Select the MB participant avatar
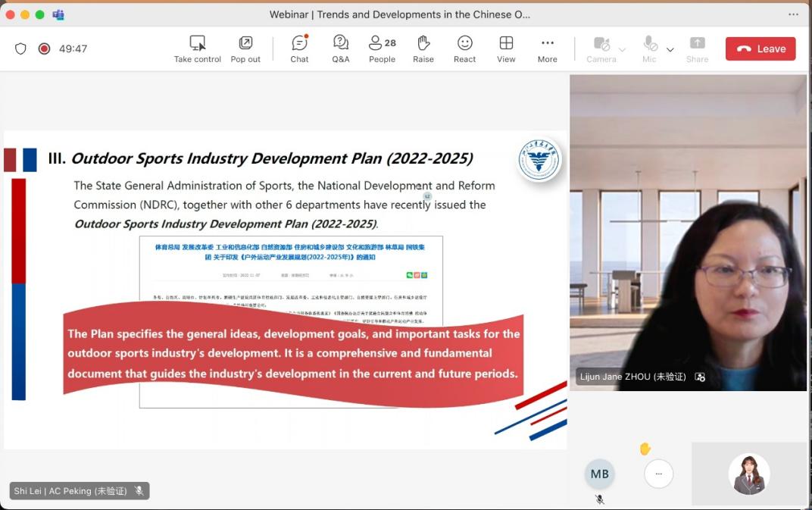The image size is (812, 510). (x=599, y=474)
